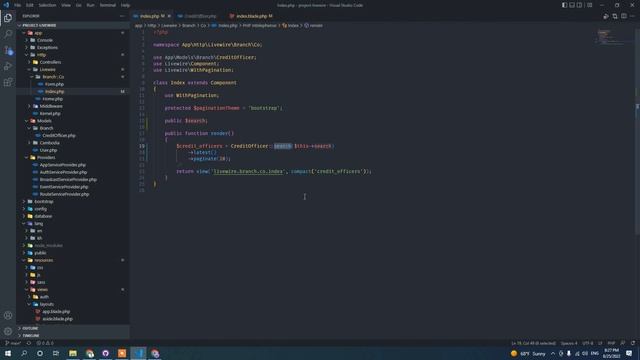Image resolution: width=640 pixels, height=360 pixels.
Task: Open the Terminal menu
Action: coord(108,5)
